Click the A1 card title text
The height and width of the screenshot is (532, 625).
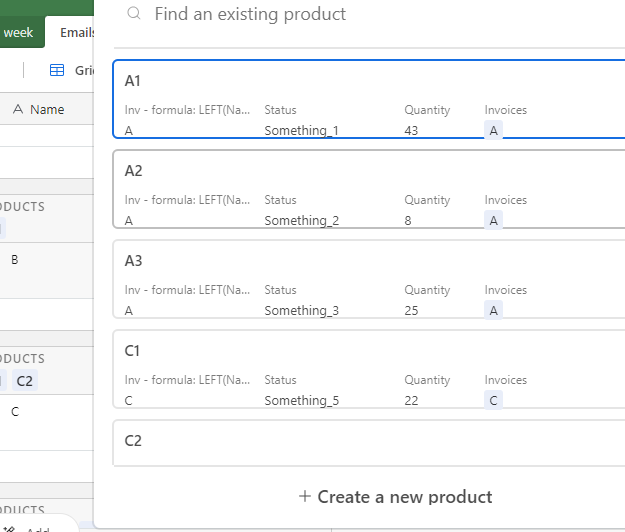click(133, 81)
